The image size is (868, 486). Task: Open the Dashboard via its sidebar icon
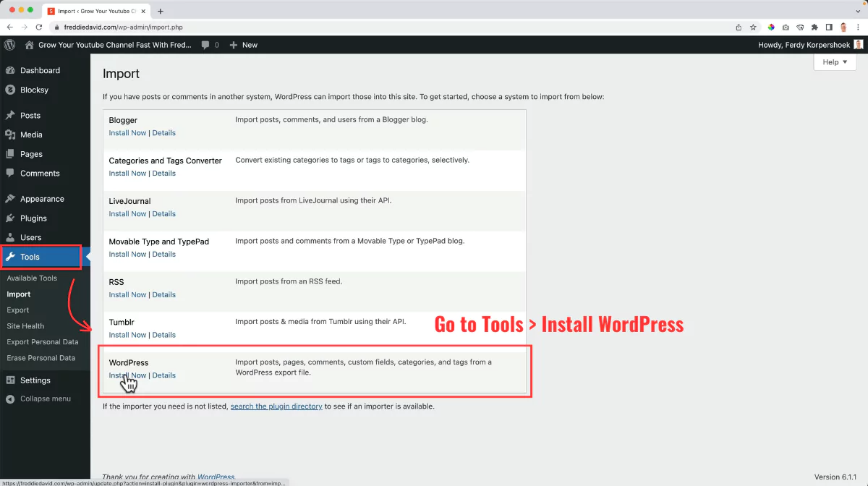(12, 70)
